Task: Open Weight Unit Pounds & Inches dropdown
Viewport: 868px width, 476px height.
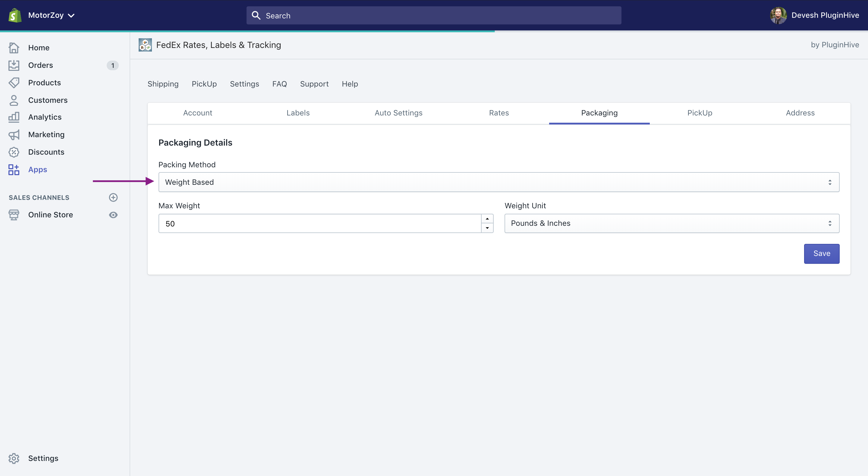Action: click(672, 223)
